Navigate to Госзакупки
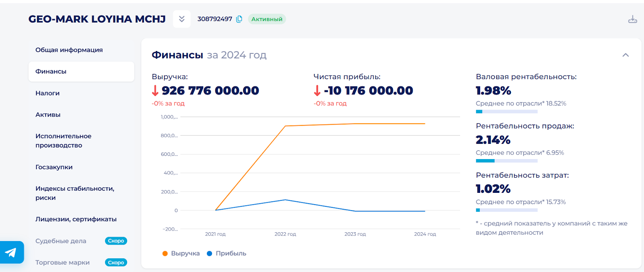The image size is (644, 272). tap(54, 167)
